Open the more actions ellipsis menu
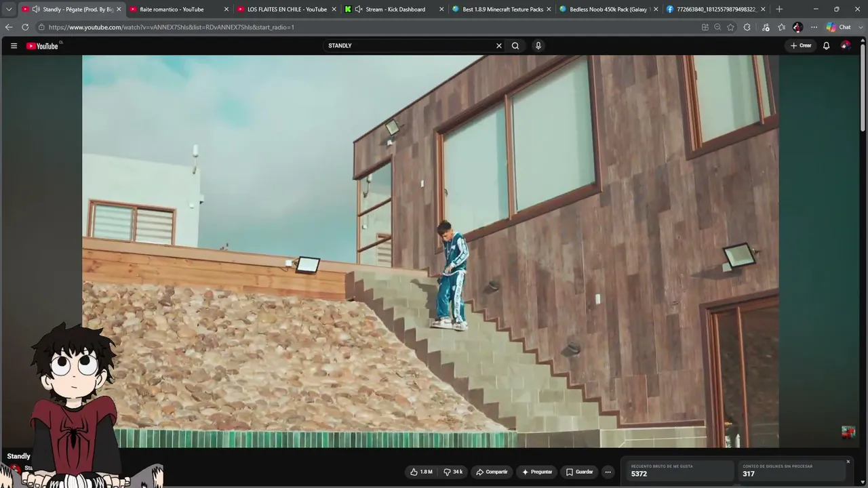Viewport: 868px width, 488px height. point(608,472)
